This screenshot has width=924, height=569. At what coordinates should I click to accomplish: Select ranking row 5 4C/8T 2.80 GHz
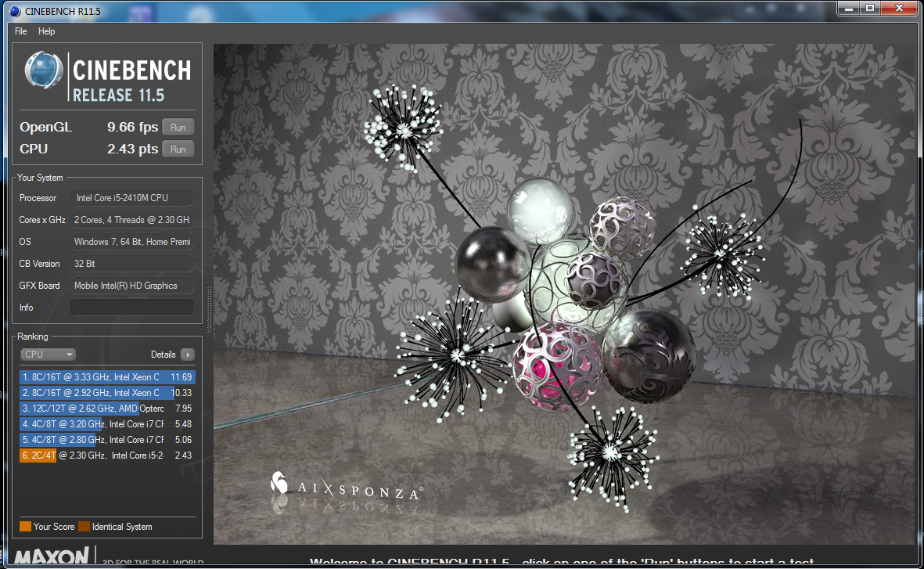(107, 439)
